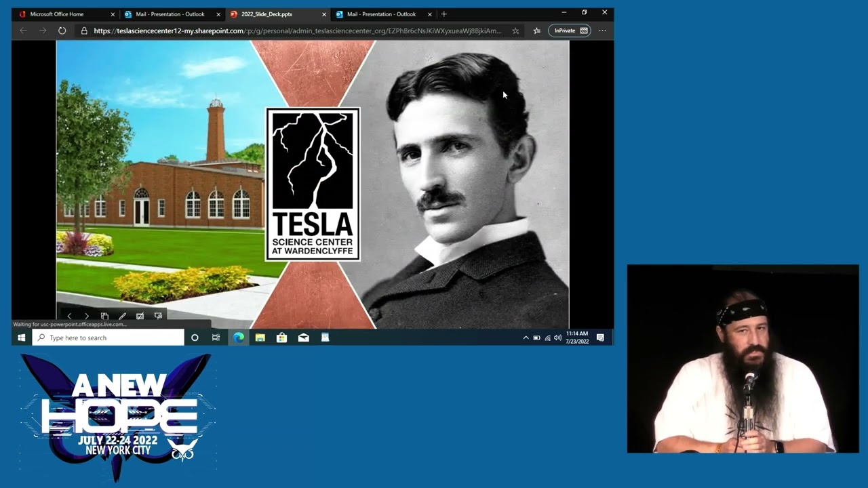Refresh the SharePoint page

(62, 30)
